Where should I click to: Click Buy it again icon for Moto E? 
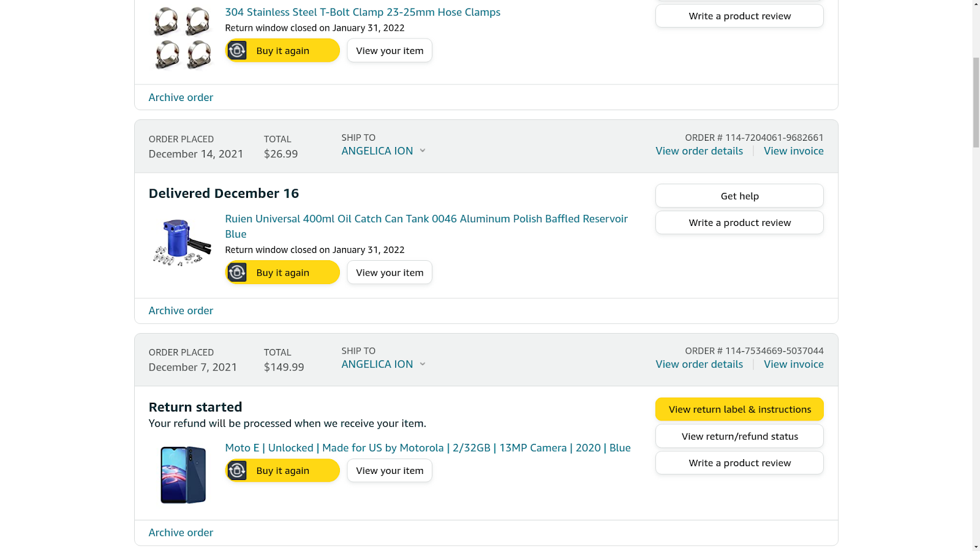pos(237,470)
